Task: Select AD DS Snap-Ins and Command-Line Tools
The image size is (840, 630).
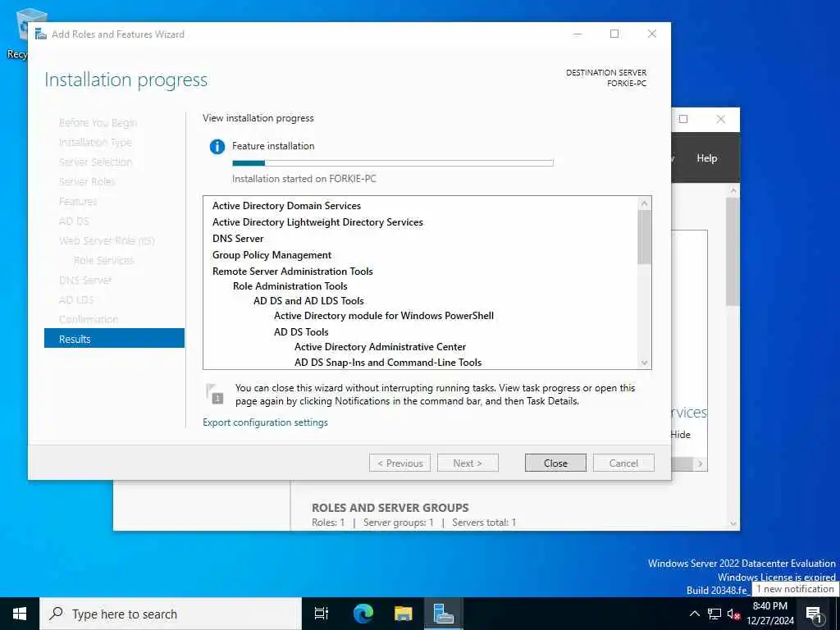Action: 388,363
